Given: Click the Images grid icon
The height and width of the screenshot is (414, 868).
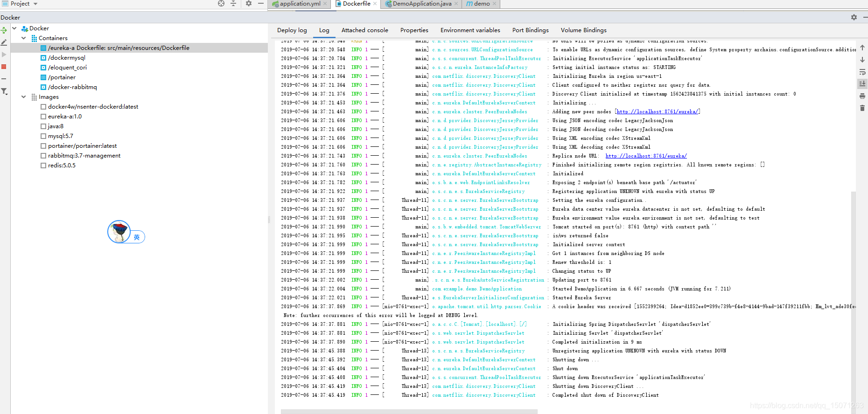Looking at the screenshot, I should pyautogui.click(x=34, y=97).
